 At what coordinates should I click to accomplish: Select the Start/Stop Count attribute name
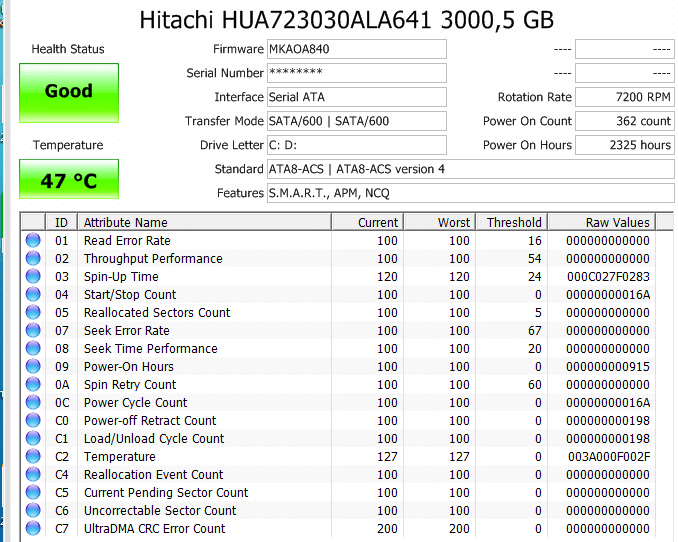point(130,295)
